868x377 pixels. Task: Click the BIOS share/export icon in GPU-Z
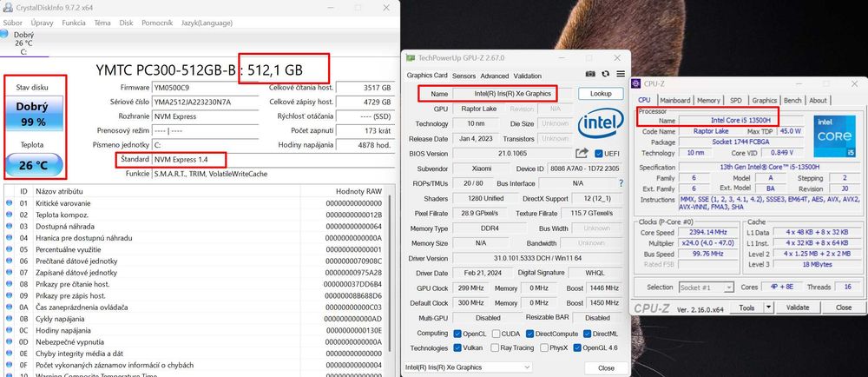pos(582,154)
